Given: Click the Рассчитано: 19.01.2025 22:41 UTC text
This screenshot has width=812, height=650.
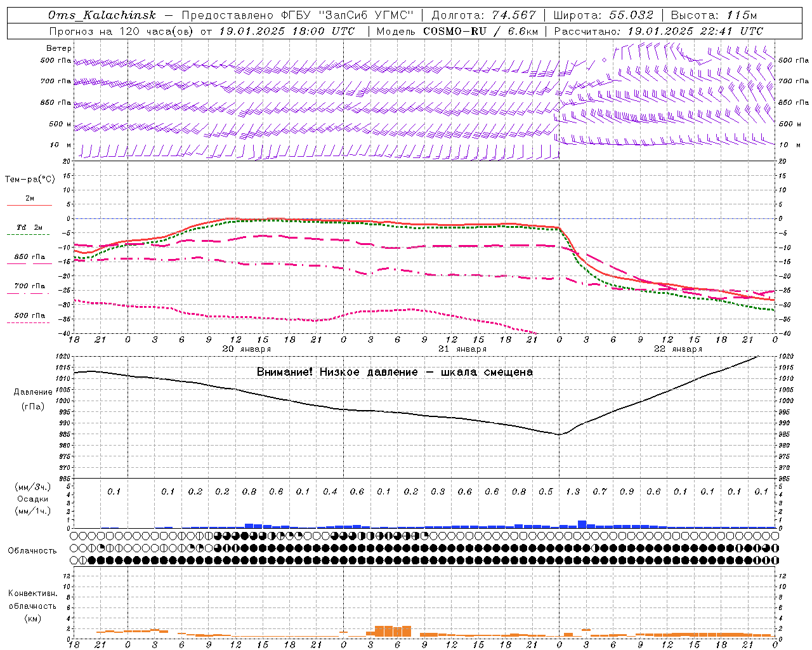Looking at the screenshot, I should click(658, 31).
